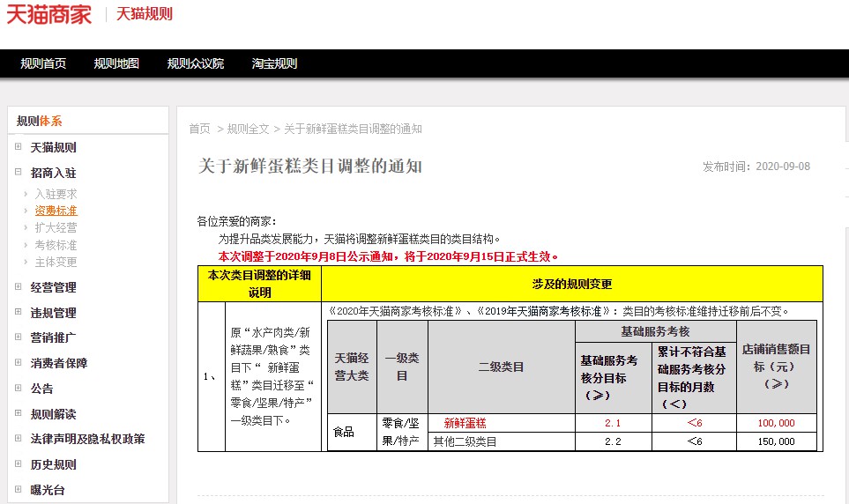Open the 天猫规则 header link

pyautogui.click(x=145, y=14)
